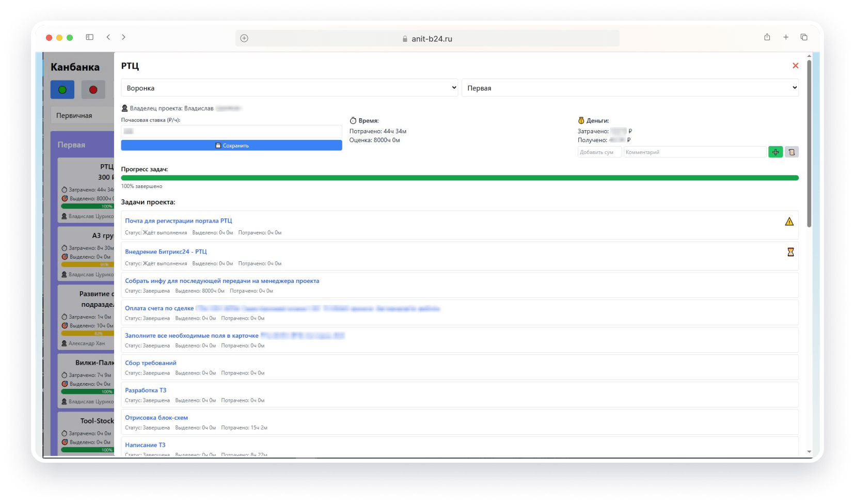This screenshot has height=504, width=855.
Task: Click the green task progress bar
Action: pos(460,178)
